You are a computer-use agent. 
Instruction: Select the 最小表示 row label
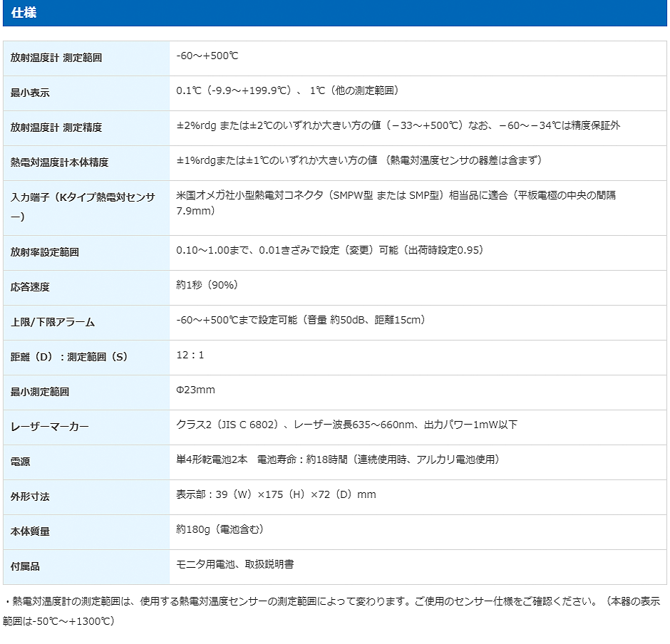pos(30,93)
